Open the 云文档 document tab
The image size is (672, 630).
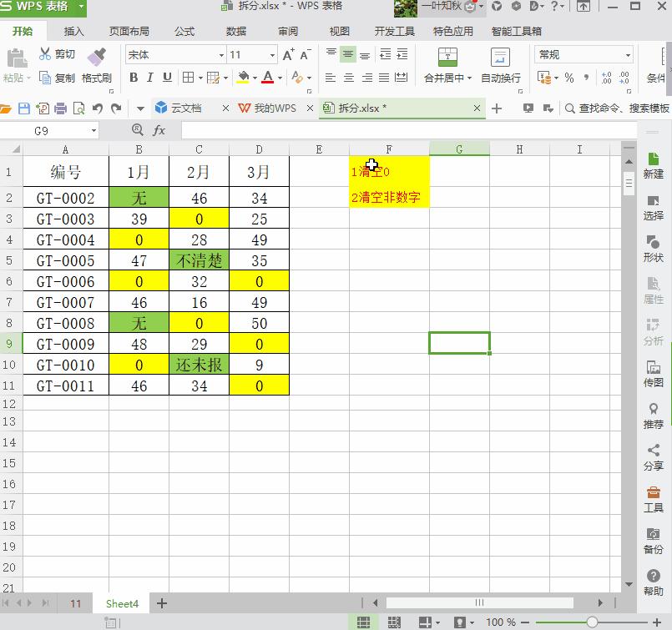[x=186, y=108]
